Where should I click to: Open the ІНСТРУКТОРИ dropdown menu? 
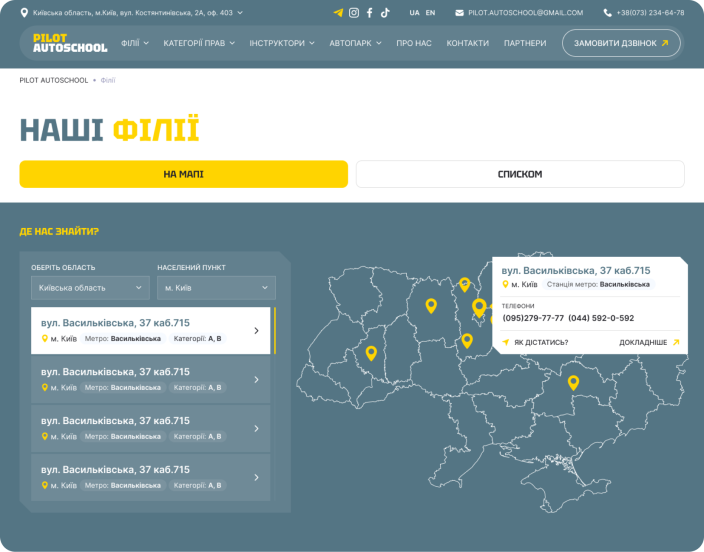282,43
